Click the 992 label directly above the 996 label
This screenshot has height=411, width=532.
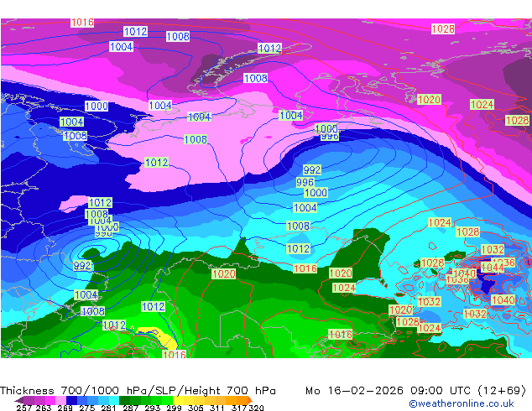[312, 169]
